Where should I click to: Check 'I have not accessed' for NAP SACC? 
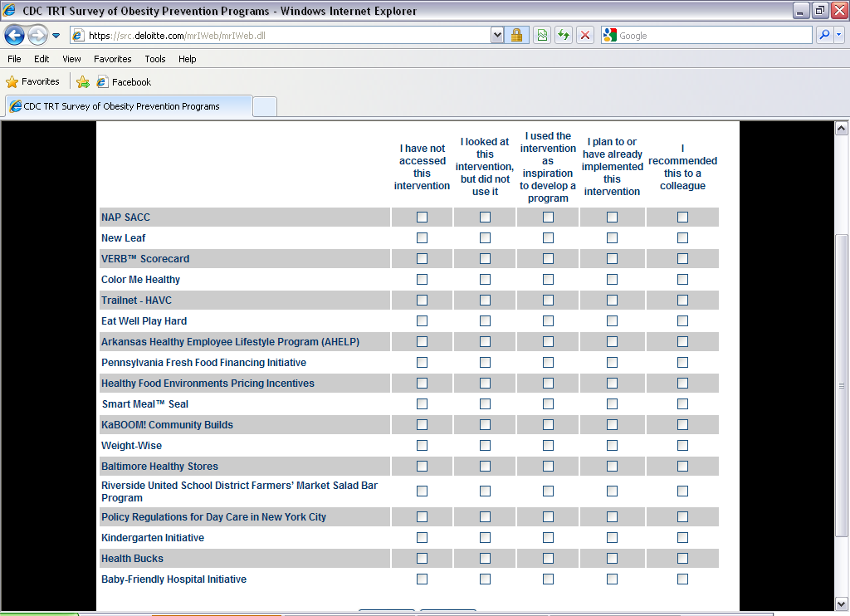(x=422, y=218)
